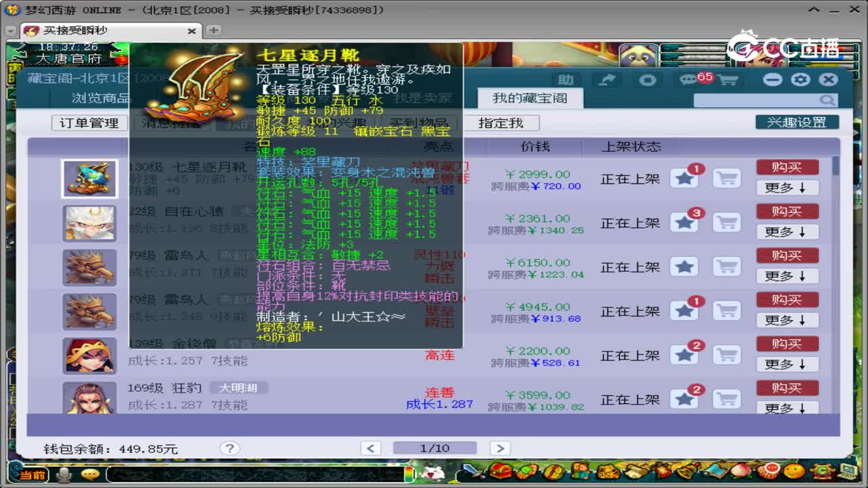Toggle favorite star on ¥4945.00 雷鸟人 row
This screenshot has width=868, height=488.
point(685,310)
